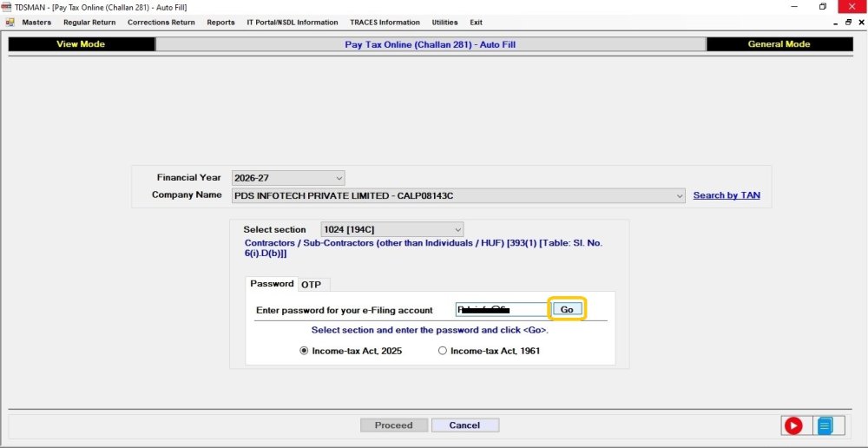This screenshot has width=868, height=448.
Task: Click the 'Contractors / Sub-Contractors' section description
Action: (x=424, y=248)
